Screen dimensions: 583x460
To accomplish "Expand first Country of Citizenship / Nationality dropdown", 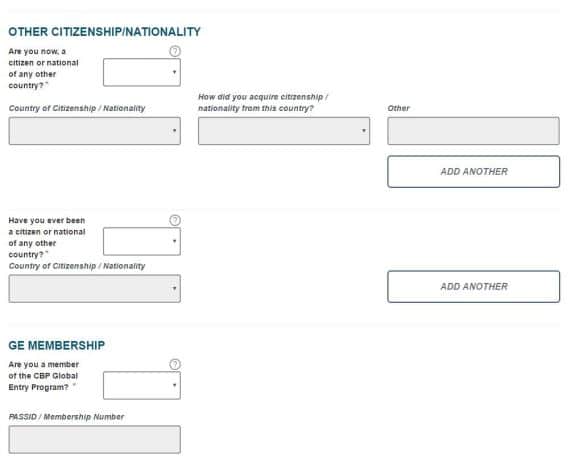I will pyautogui.click(x=94, y=131).
